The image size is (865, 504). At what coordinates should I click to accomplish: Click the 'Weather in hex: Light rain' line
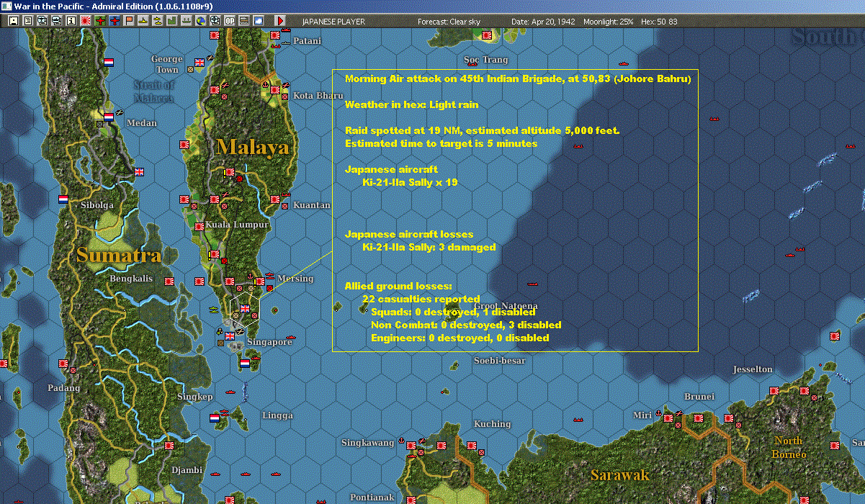412,104
